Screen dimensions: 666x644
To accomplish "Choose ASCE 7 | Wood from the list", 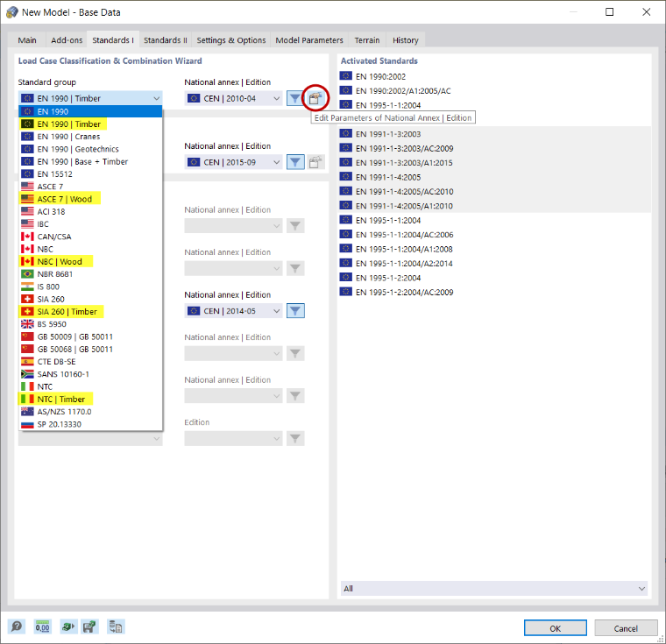I will pos(90,199).
